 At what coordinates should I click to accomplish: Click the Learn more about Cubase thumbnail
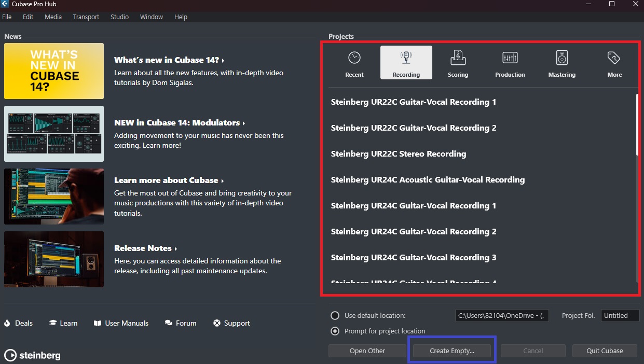point(54,197)
